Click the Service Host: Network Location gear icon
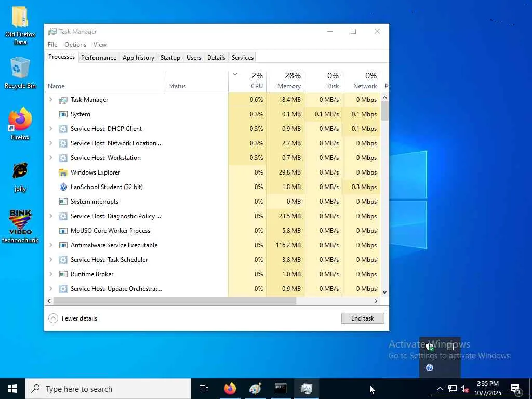 pos(63,143)
